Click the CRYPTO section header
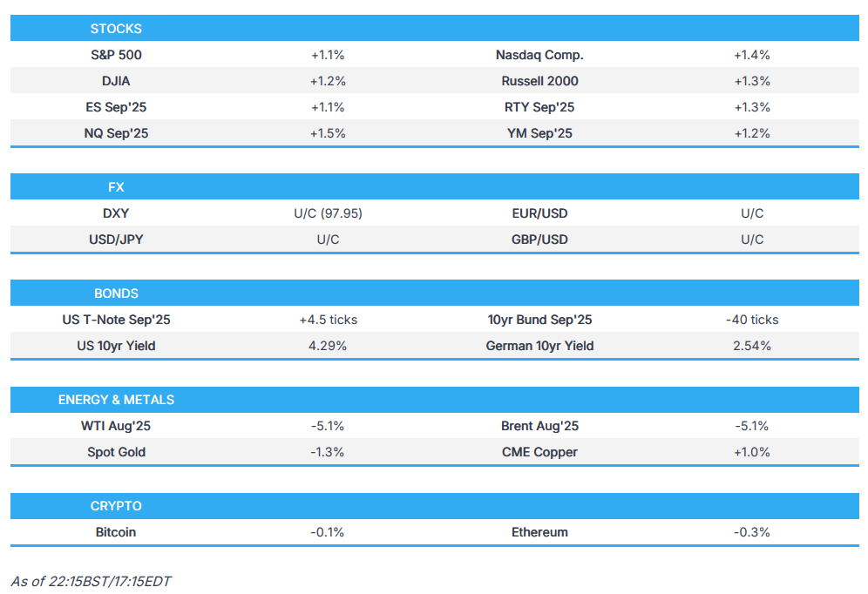Image resolution: width=868 pixels, height=594 pixels. pos(116,506)
